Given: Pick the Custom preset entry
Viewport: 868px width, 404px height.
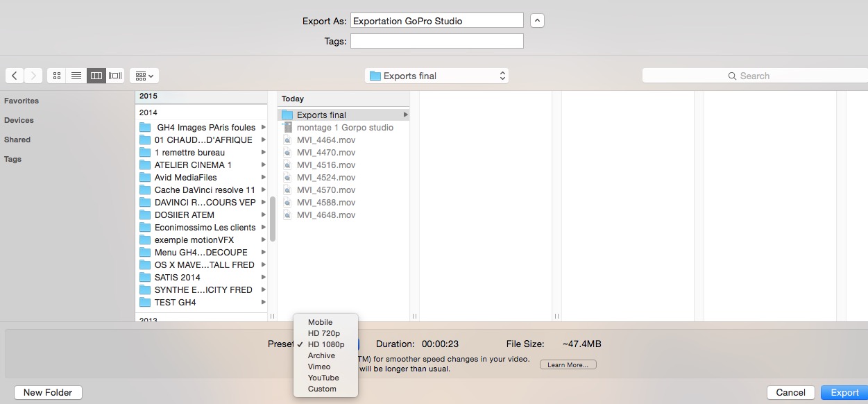Looking at the screenshot, I should 322,389.
